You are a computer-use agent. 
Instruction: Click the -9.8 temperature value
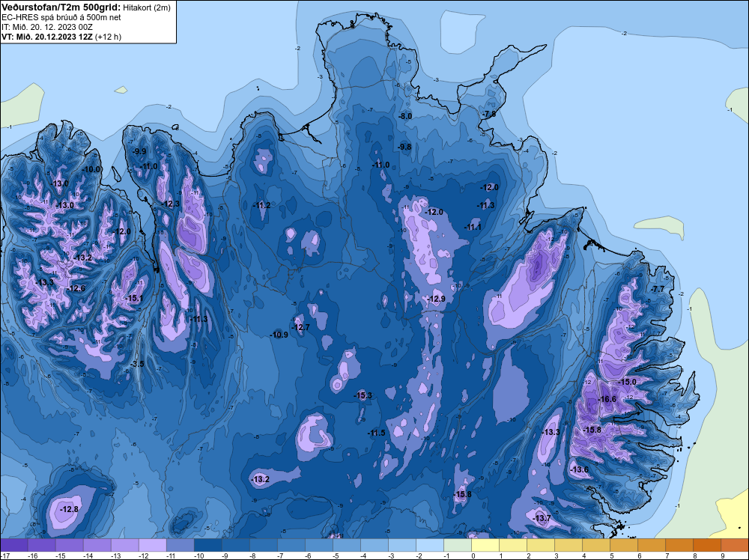pyautogui.click(x=404, y=147)
